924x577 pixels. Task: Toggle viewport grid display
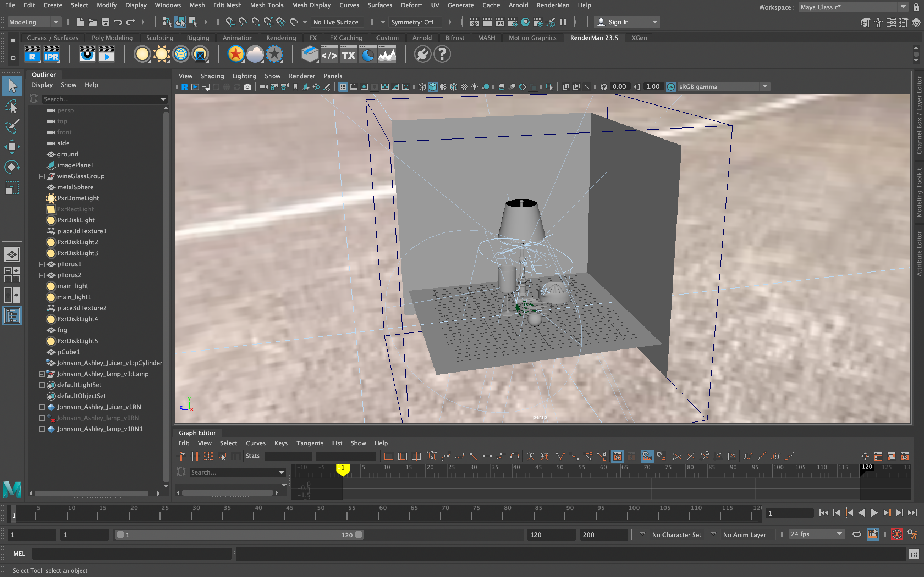pyautogui.click(x=343, y=87)
